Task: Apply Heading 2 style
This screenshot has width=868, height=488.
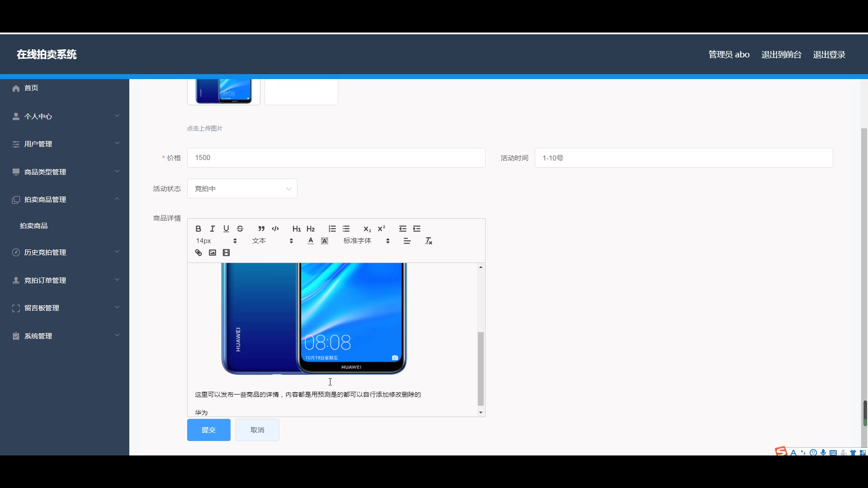Action: pos(311,229)
